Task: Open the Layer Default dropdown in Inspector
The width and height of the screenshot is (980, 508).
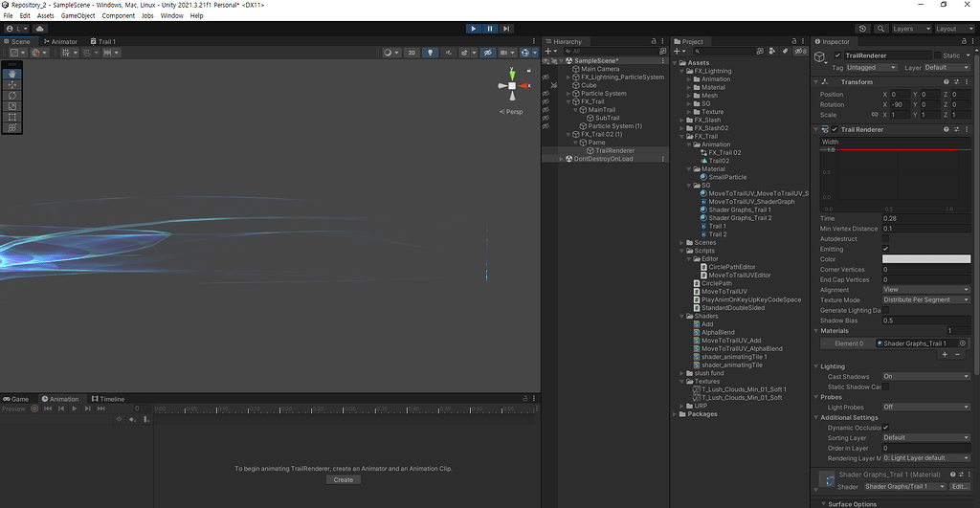Action: click(x=947, y=68)
